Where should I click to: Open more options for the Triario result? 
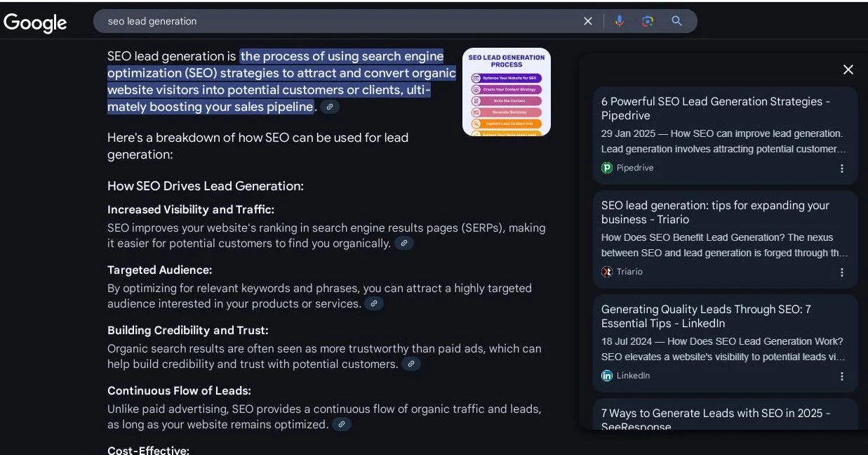tap(842, 272)
